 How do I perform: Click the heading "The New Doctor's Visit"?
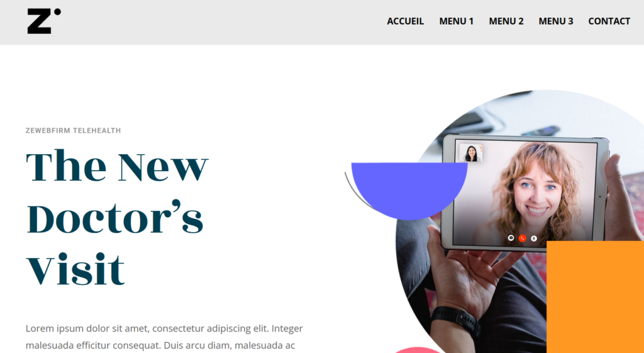pos(117,218)
